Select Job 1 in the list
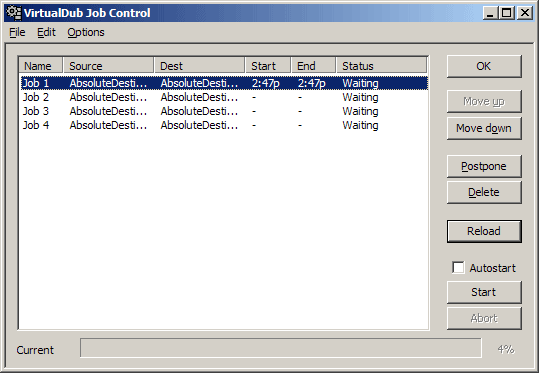539x373 pixels. (224, 83)
